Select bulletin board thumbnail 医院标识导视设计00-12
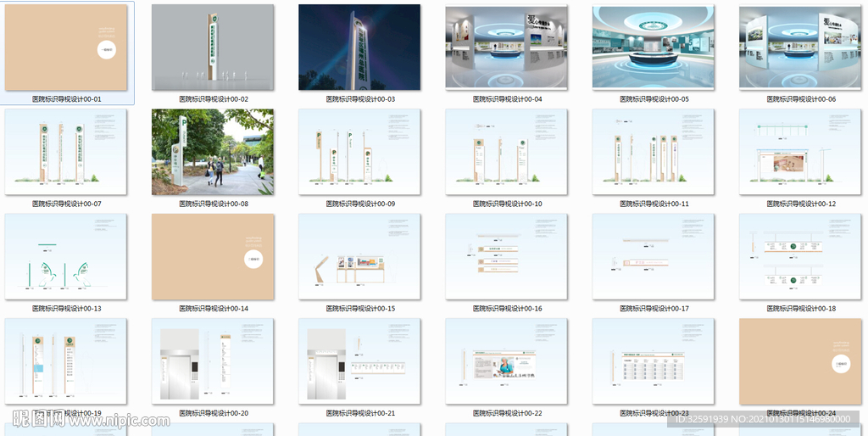The image size is (868, 436). click(800, 152)
